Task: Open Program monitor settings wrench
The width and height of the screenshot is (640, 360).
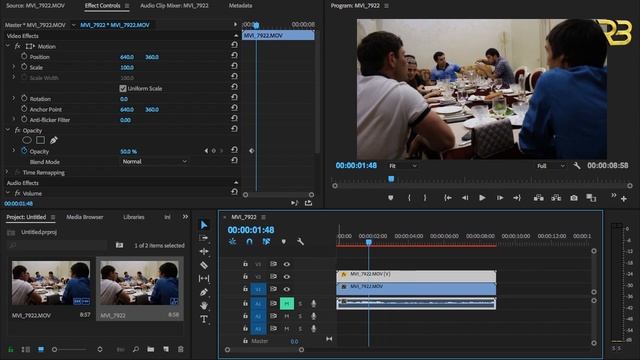Action: pos(577,166)
